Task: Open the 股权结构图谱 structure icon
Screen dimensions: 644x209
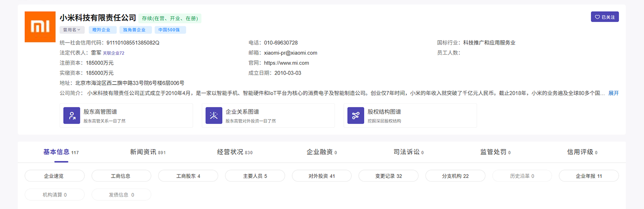Action: (x=355, y=116)
